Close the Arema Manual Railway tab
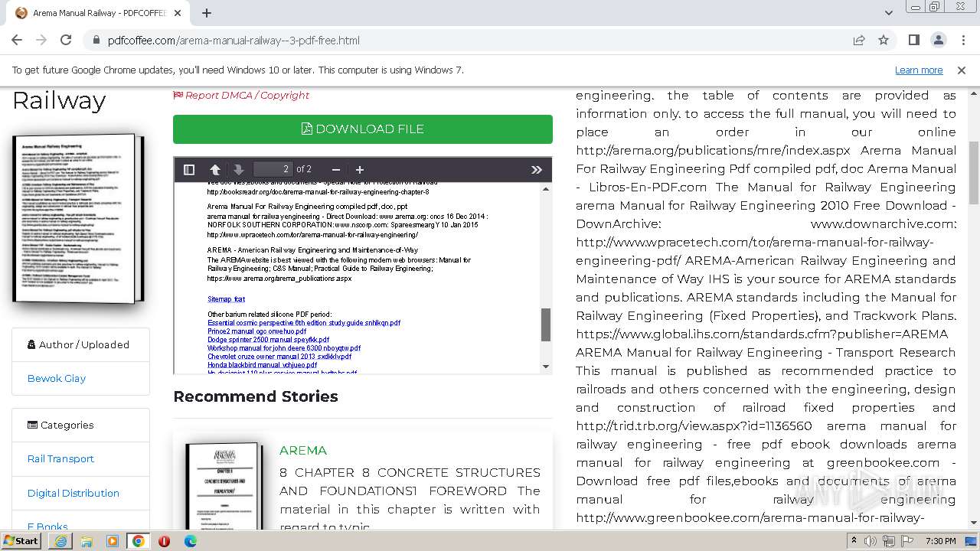The height and width of the screenshot is (551, 980). [x=178, y=13]
